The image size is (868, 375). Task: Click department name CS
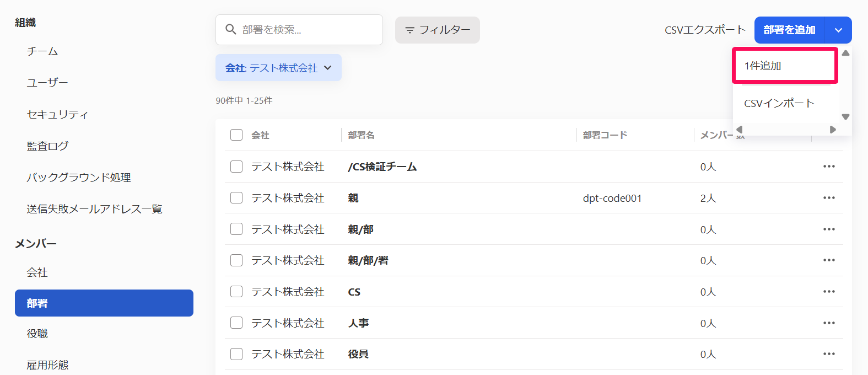(x=354, y=292)
